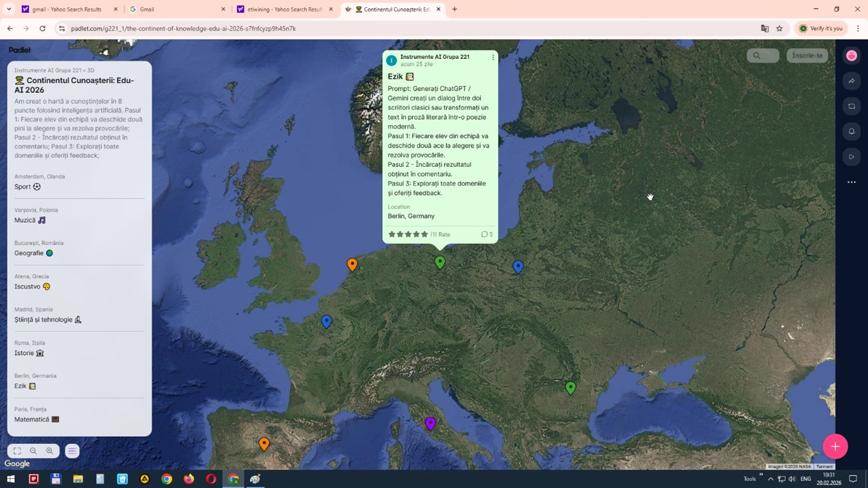Click the Înscrie-te sign up button
The width and height of the screenshot is (868, 488).
coord(807,56)
